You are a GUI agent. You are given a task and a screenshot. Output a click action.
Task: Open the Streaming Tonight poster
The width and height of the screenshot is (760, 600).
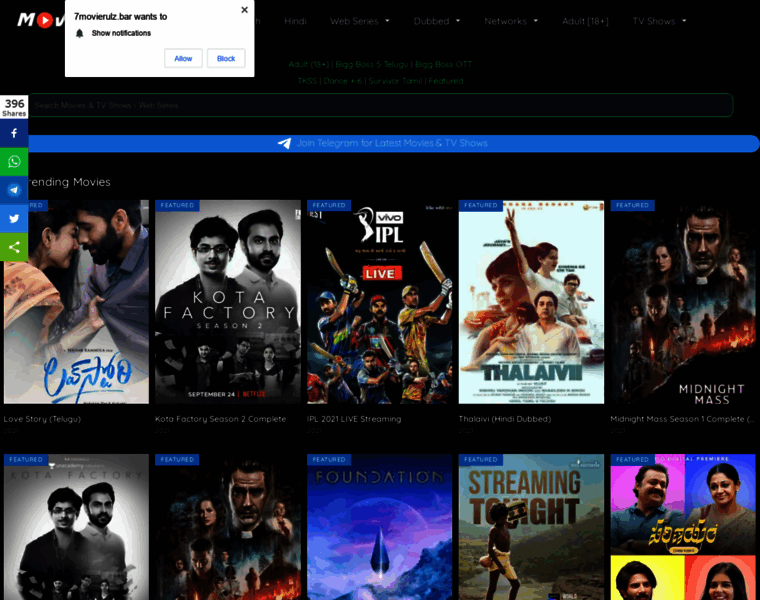click(x=531, y=527)
